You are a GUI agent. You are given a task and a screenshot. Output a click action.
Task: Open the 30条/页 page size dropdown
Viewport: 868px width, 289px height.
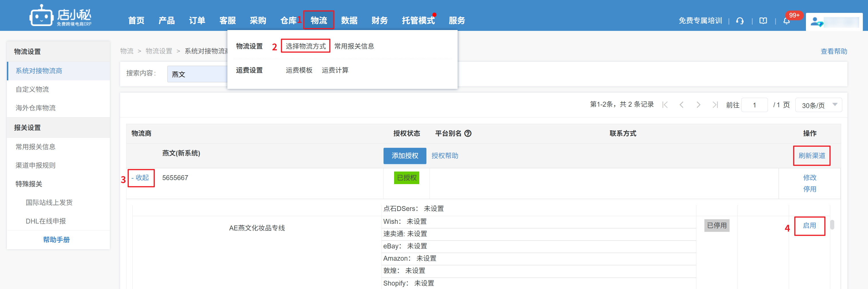(x=819, y=105)
